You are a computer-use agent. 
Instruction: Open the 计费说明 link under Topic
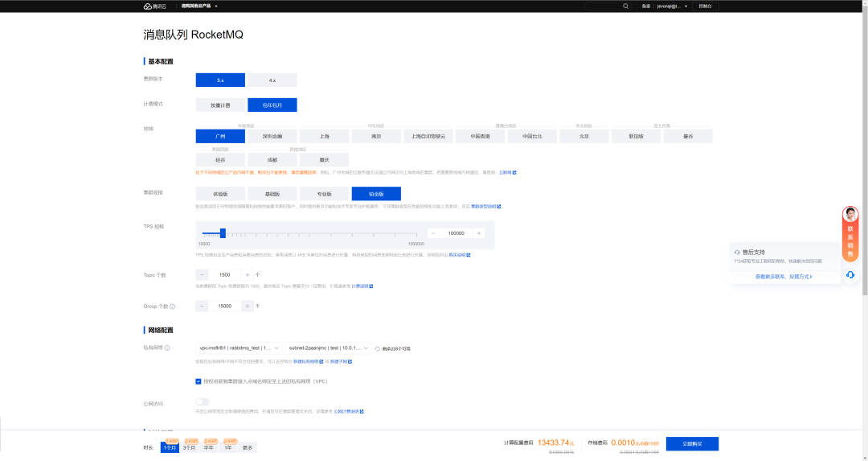coord(362,286)
